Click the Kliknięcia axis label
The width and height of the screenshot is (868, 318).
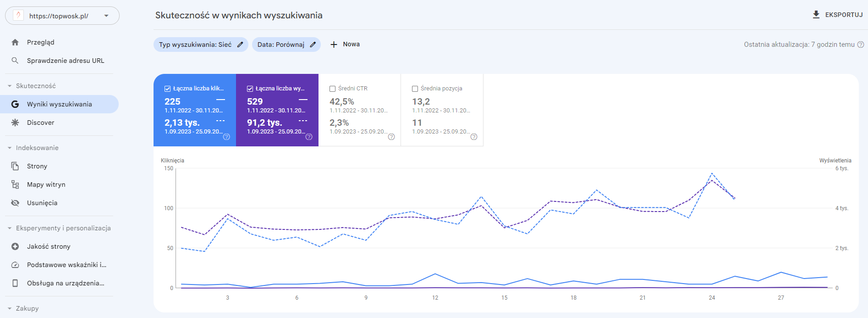pyautogui.click(x=172, y=161)
